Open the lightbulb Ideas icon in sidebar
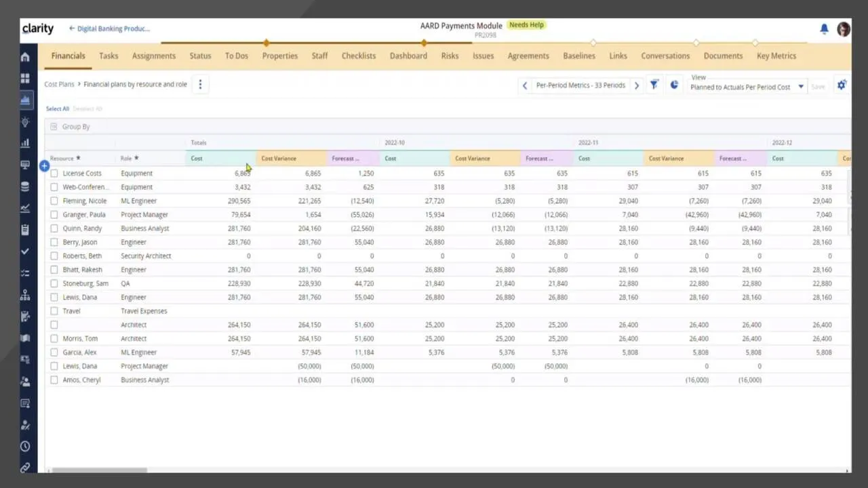868x488 pixels. coord(25,122)
